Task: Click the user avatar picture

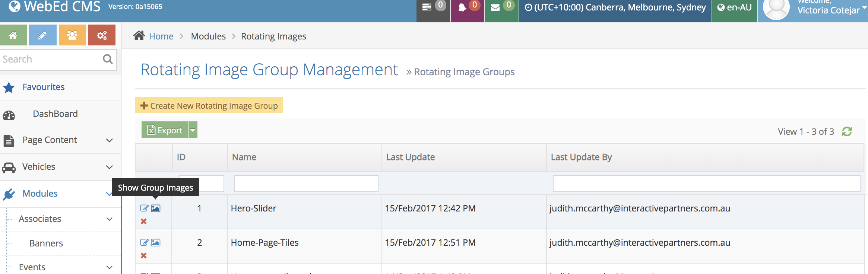Action: pos(776,8)
